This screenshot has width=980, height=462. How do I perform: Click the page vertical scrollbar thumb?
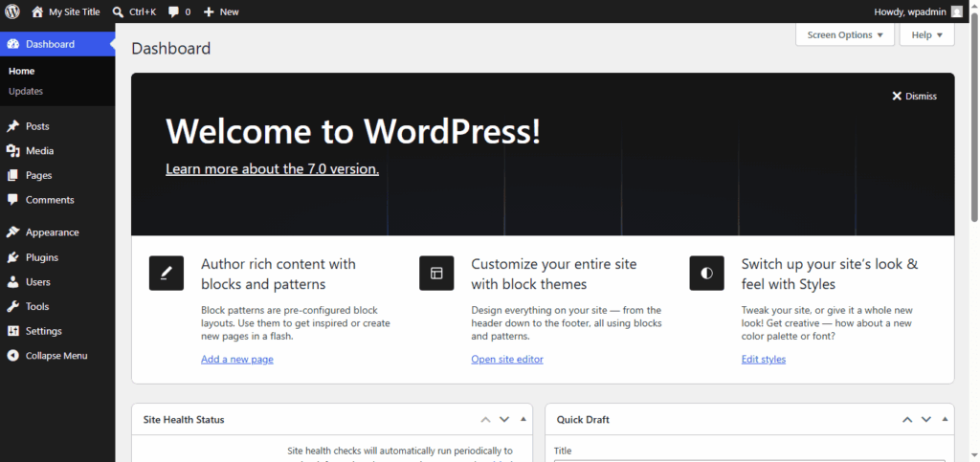tap(974, 118)
